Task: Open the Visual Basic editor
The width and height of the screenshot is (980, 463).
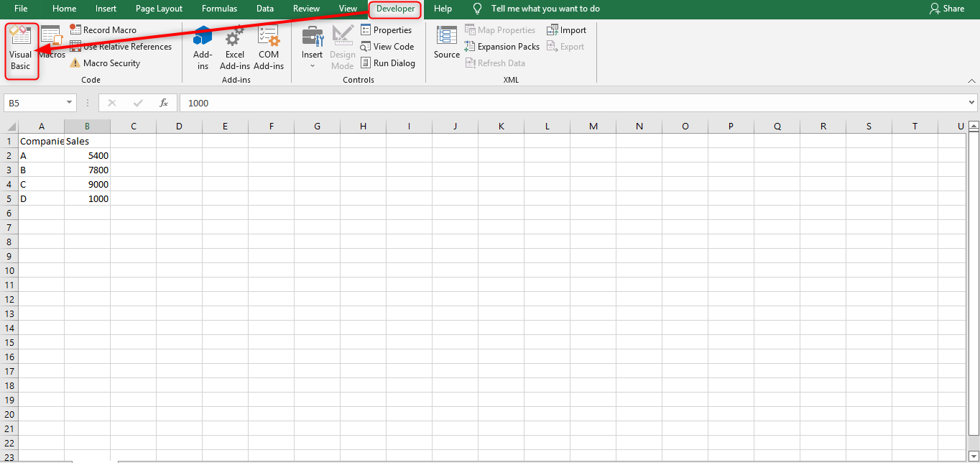Action: coord(21,50)
